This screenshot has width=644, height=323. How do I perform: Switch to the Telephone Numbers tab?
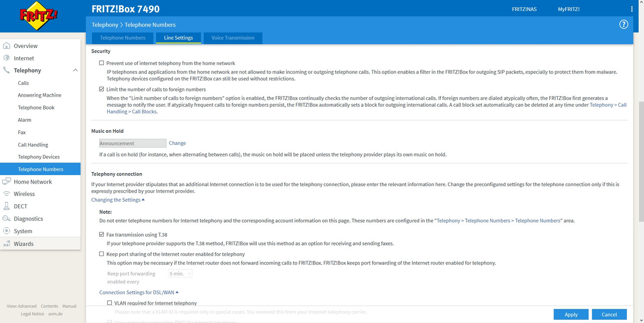[122, 38]
